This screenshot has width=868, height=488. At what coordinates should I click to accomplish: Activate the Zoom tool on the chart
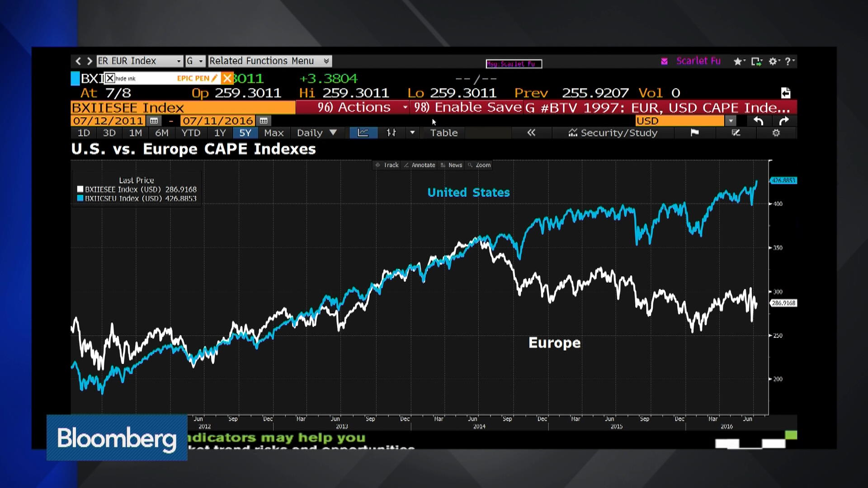click(x=479, y=165)
